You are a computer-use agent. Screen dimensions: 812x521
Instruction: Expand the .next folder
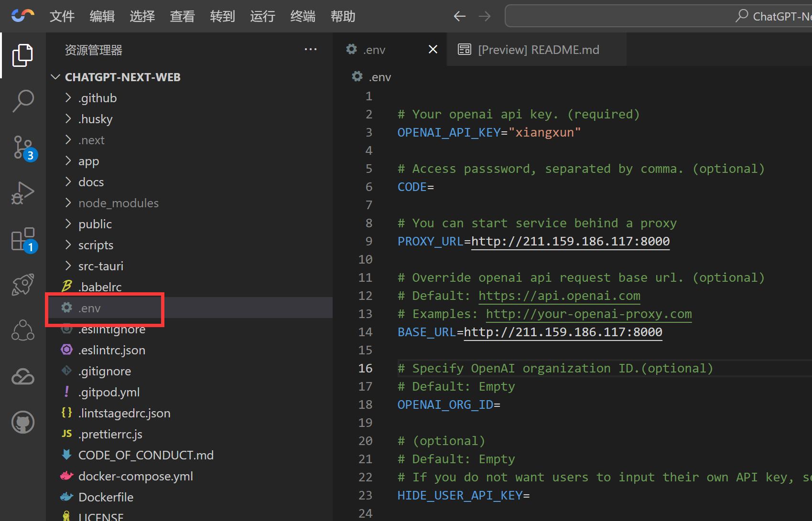(68, 140)
